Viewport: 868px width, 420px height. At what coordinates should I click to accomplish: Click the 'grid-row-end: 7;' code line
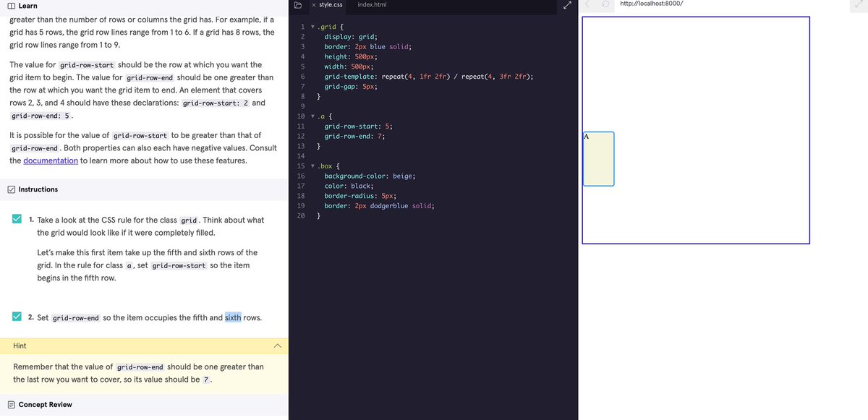(354, 136)
